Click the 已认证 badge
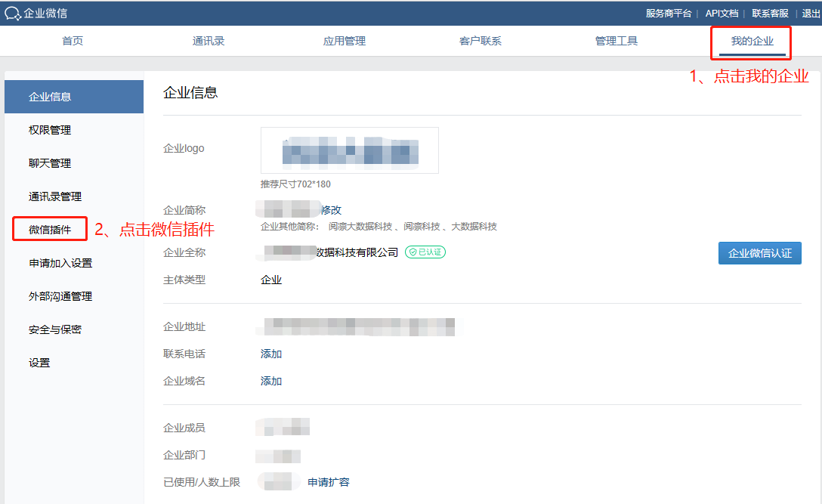Image resolution: width=822 pixels, height=504 pixels. (x=425, y=252)
